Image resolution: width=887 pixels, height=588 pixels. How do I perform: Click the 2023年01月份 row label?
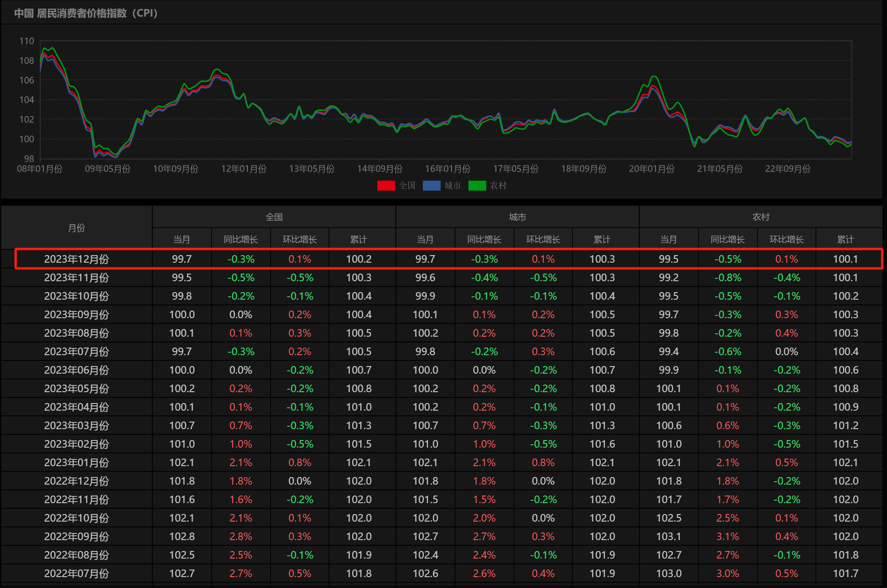pyautogui.click(x=76, y=463)
